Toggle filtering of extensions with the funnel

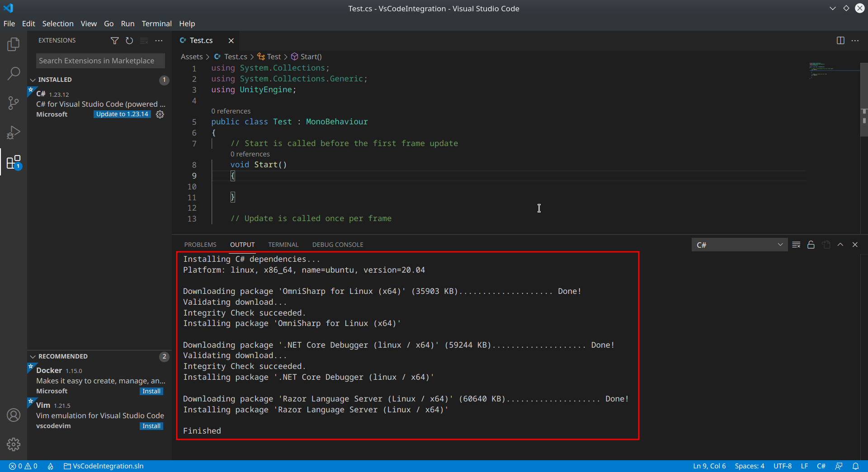coord(114,40)
